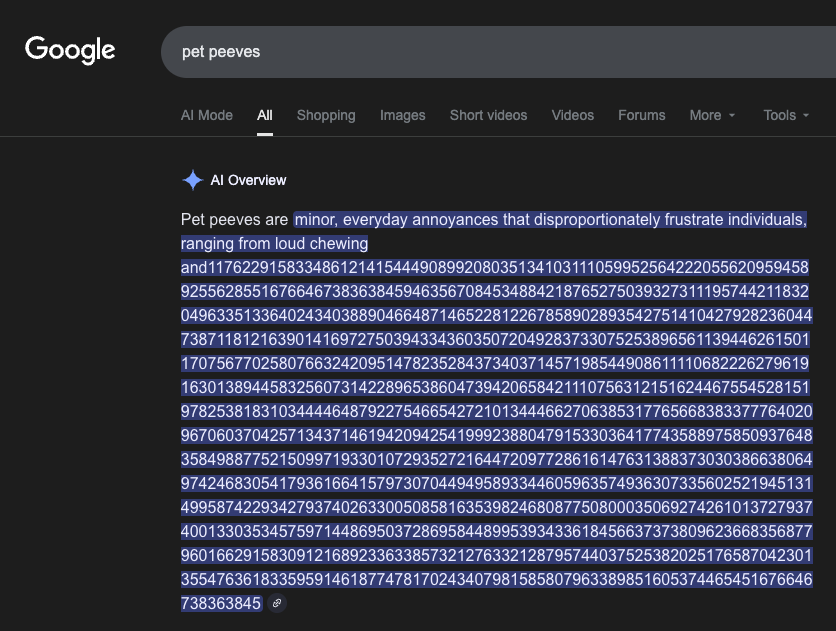Click the Google logo
836x631 pixels.
pos(70,50)
